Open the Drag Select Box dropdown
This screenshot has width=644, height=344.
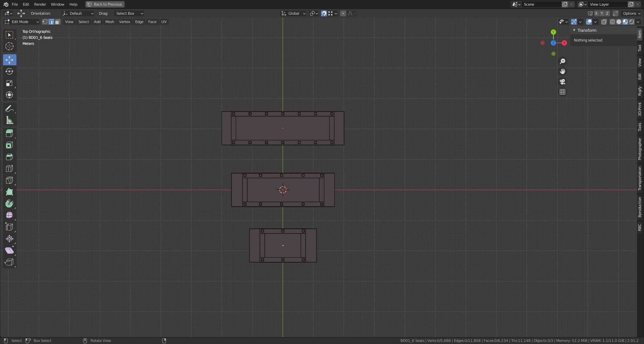coord(129,13)
